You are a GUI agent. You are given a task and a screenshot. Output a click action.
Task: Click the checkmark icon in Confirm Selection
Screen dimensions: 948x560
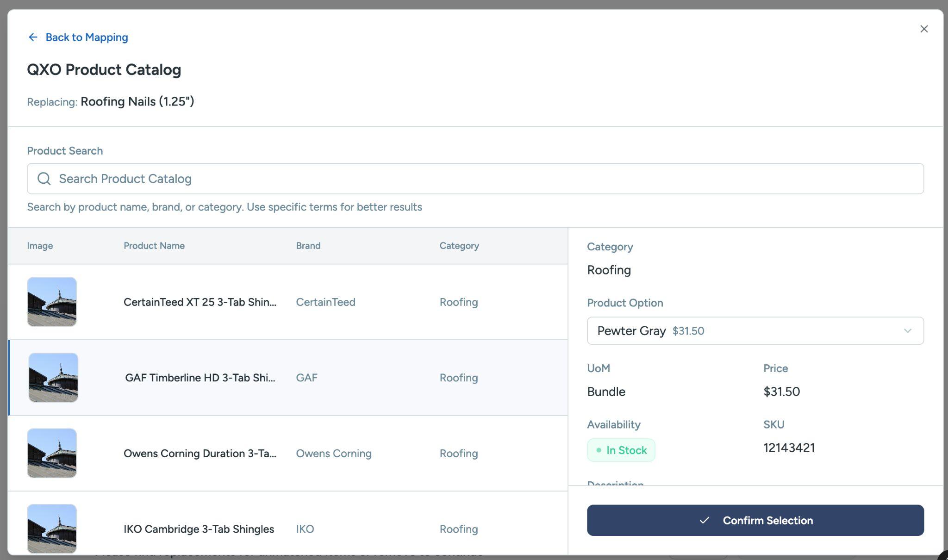click(704, 520)
